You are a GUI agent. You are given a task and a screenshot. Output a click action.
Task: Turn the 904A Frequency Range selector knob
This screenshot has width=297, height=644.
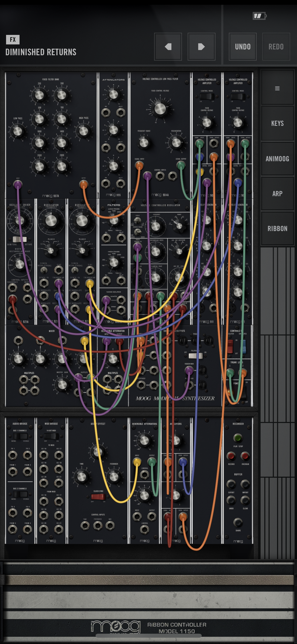click(x=144, y=143)
